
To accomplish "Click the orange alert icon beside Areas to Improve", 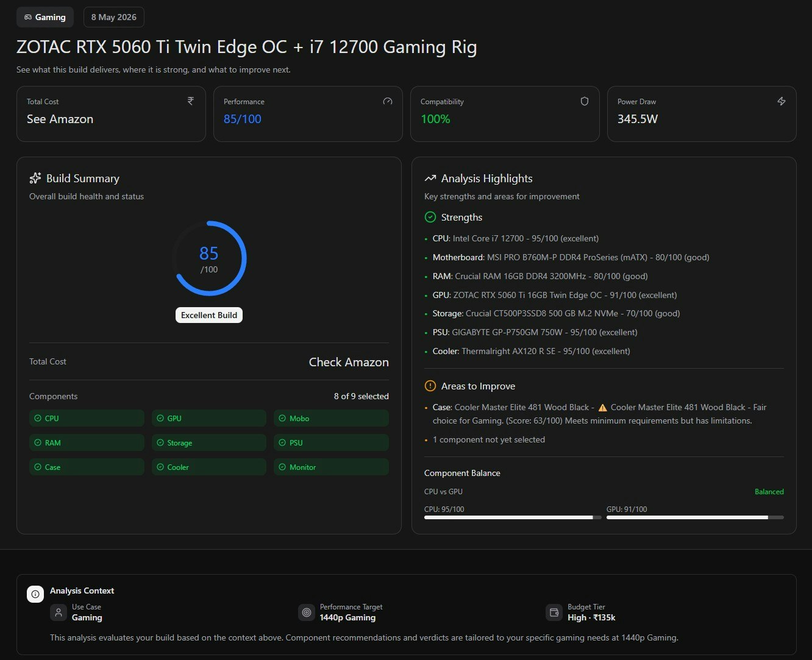I will pos(430,386).
